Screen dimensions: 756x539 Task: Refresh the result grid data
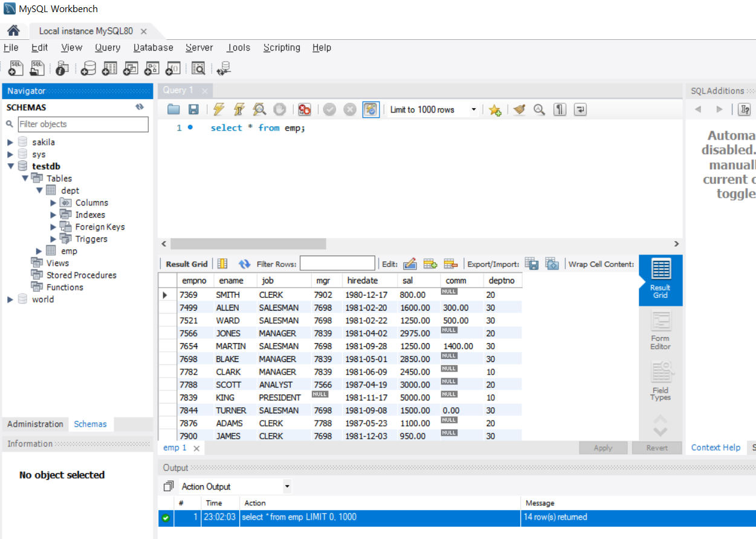pyautogui.click(x=244, y=263)
